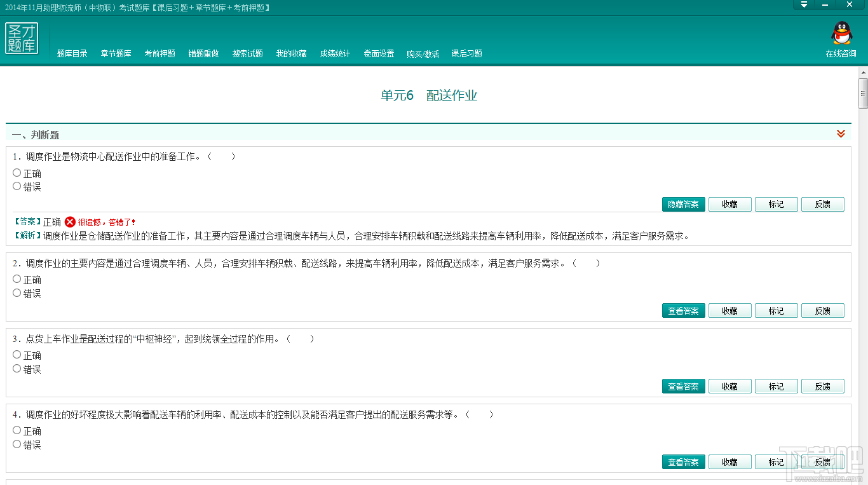Close the application window
Viewport: 868px width, 485px height.
[850, 4]
